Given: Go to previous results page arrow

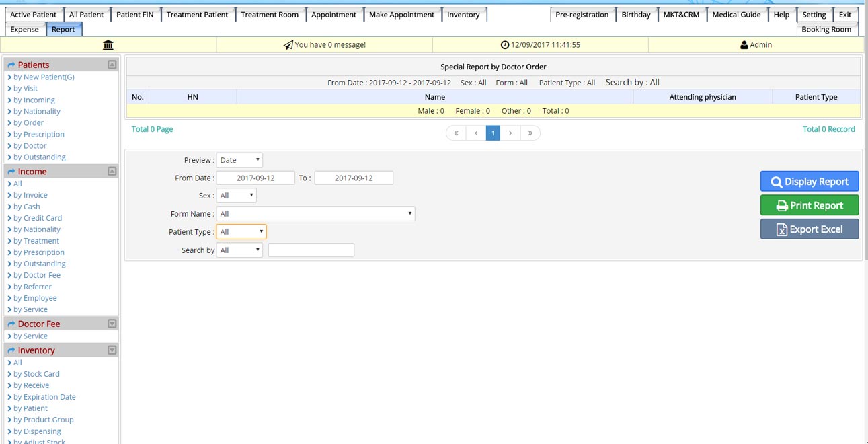Looking at the screenshot, I should (475, 133).
